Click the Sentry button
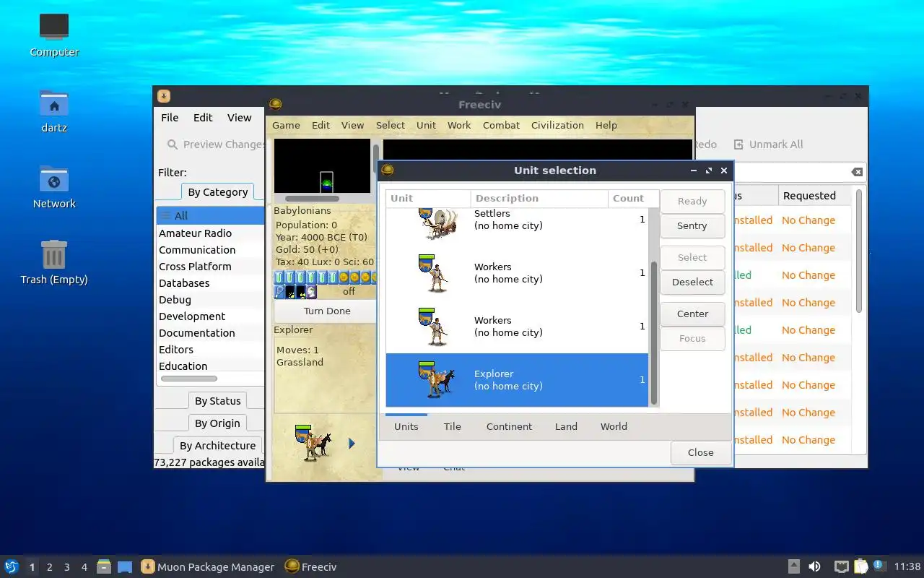924x578 pixels. tap(692, 226)
